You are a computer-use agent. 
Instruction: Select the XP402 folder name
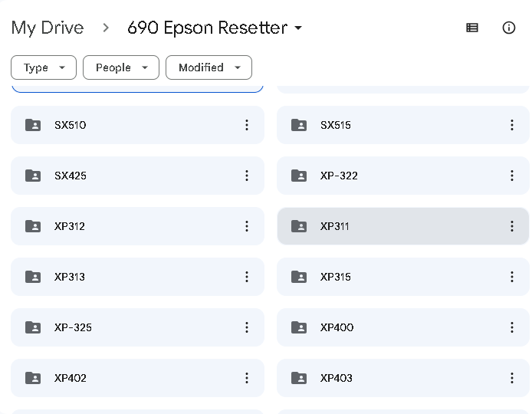point(71,378)
